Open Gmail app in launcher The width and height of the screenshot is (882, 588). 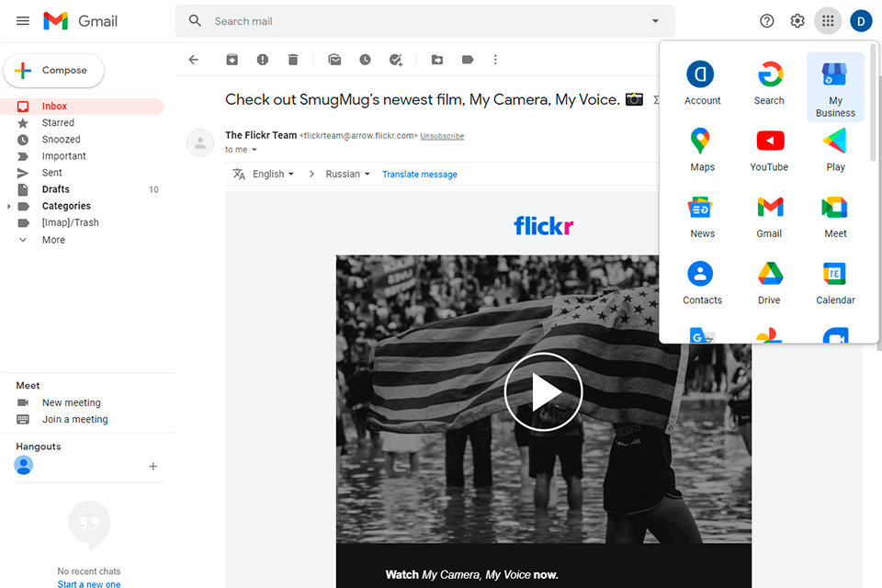coord(769,217)
